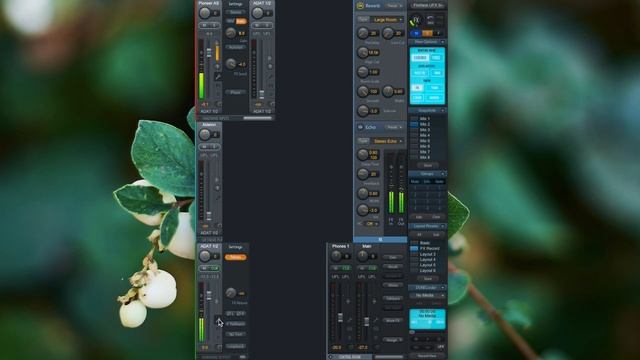This screenshot has height=360, width=640.
Task: Click the Recall button in the control room
Action: (x=393, y=267)
